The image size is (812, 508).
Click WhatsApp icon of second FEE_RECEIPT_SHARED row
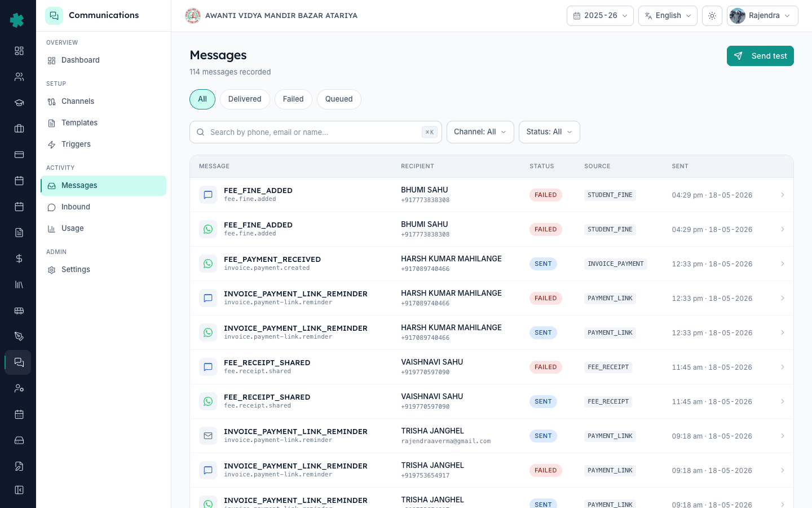pyautogui.click(x=208, y=401)
